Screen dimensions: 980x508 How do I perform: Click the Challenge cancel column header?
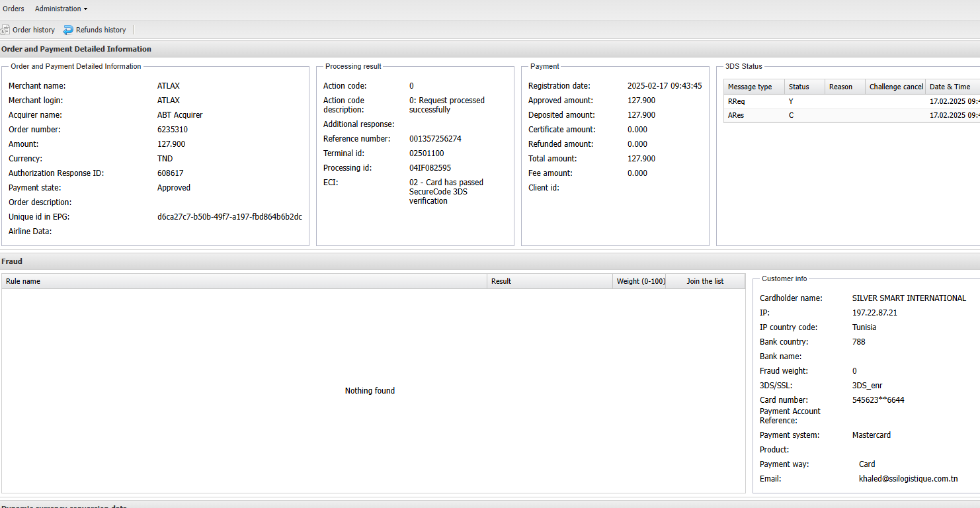click(895, 87)
